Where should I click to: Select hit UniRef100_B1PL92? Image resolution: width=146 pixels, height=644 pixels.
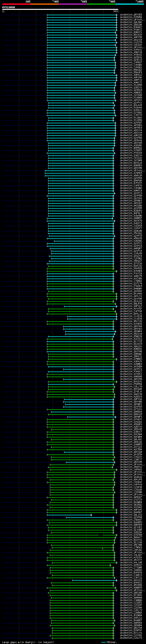[x=131, y=266]
